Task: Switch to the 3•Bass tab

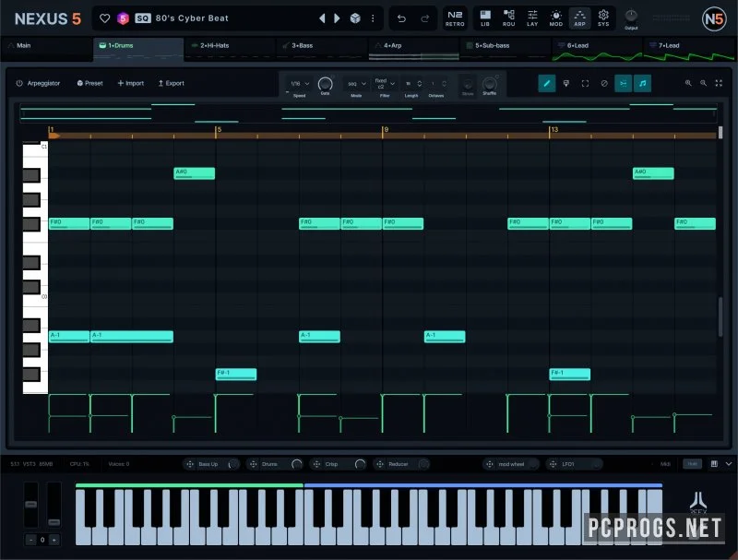Action: pos(321,49)
